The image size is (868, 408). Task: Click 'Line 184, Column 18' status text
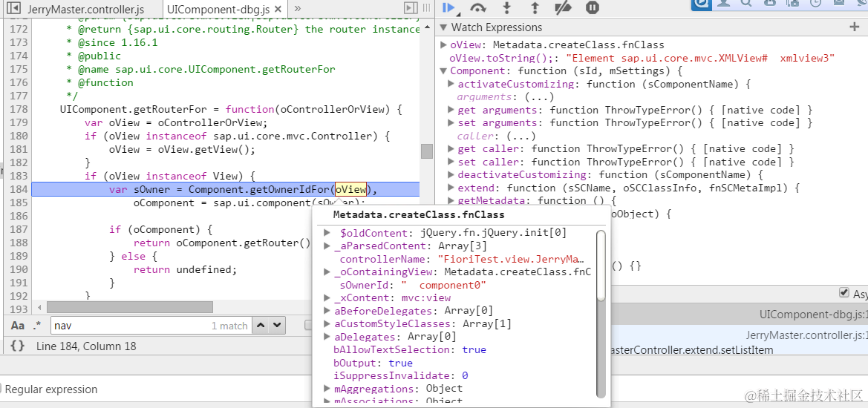pyautogui.click(x=86, y=346)
